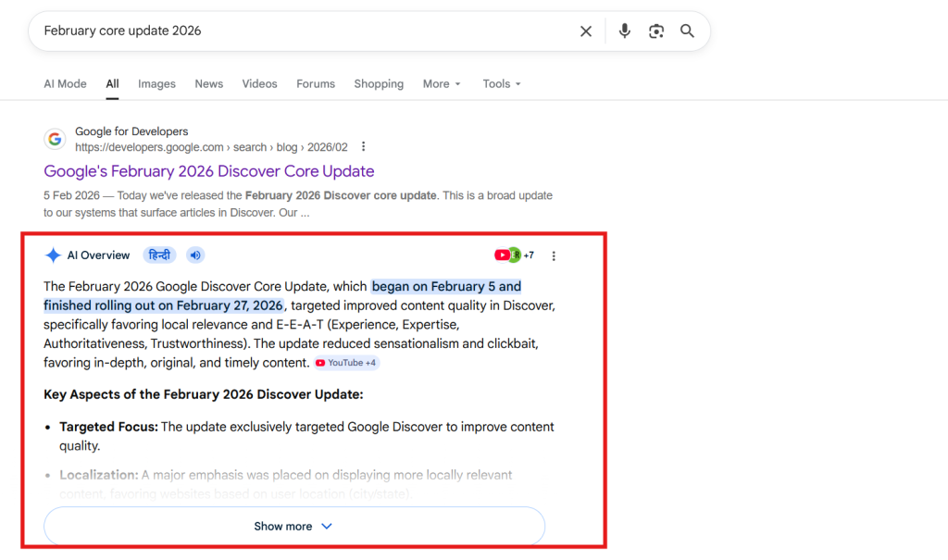This screenshot has width=948, height=560.
Task: Click the 'Key Aspects of the February 2026 Discover Update:' heading
Action: (203, 394)
